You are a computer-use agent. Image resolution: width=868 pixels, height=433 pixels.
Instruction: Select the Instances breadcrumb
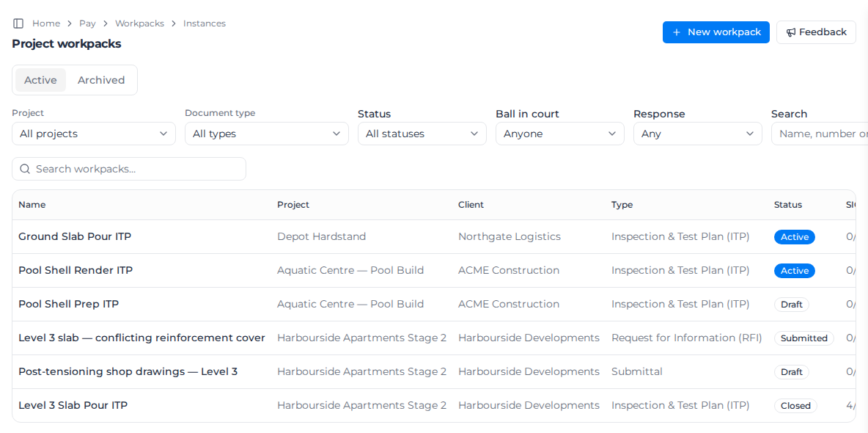[x=205, y=23]
